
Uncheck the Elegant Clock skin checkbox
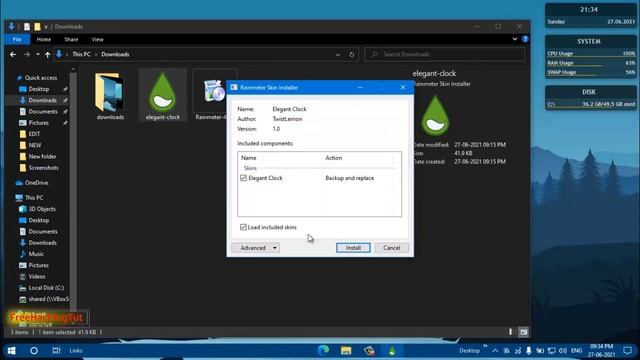pyautogui.click(x=244, y=178)
